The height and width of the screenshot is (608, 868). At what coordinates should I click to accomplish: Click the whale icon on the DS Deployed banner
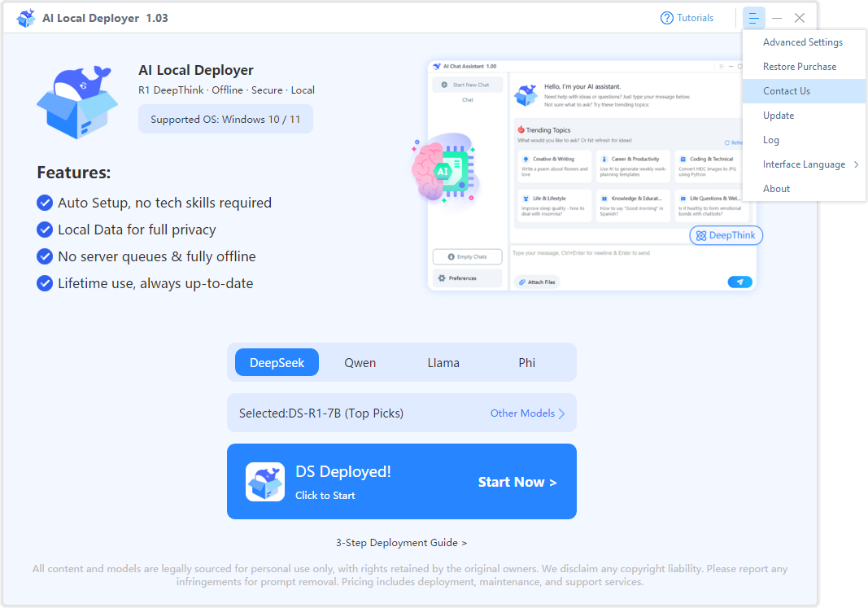coord(264,481)
